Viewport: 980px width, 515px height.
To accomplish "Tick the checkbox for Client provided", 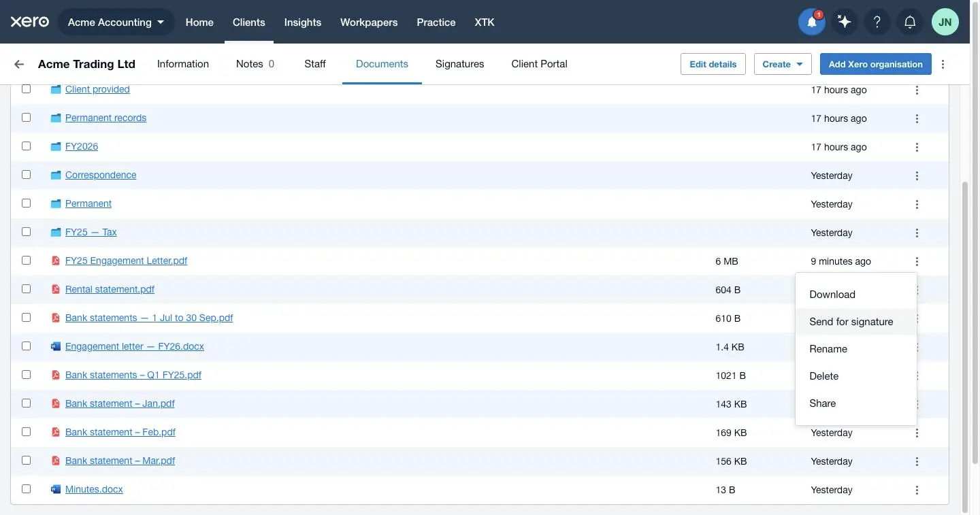I will tap(26, 88).
